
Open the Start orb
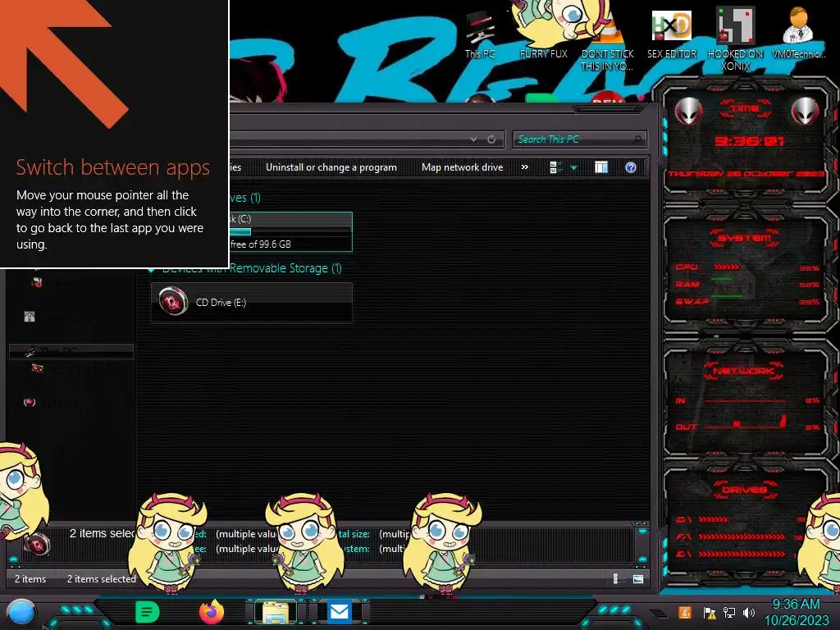tap(22, 612)
